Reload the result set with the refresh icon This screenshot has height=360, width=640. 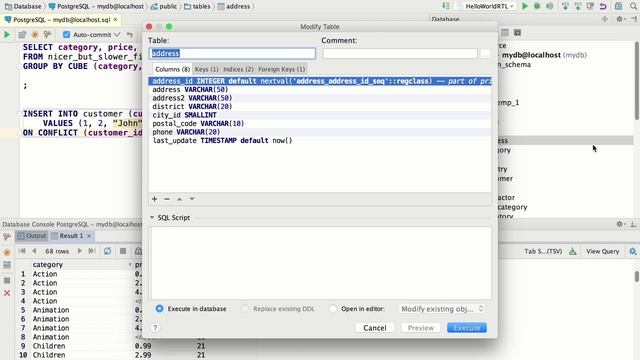click(107, 251)
